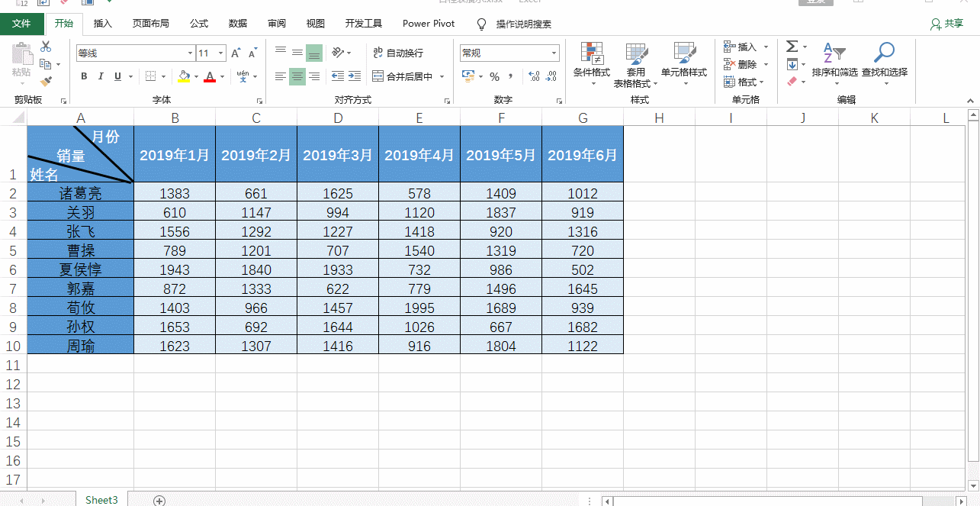Select the Format Painter brush
Image resolution: width=980 pixels, height=506 pixels.
click(46, 81)
